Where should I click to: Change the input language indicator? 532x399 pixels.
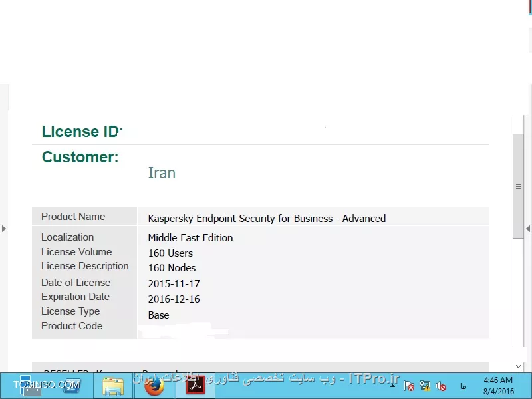click(x=463, y=386)
